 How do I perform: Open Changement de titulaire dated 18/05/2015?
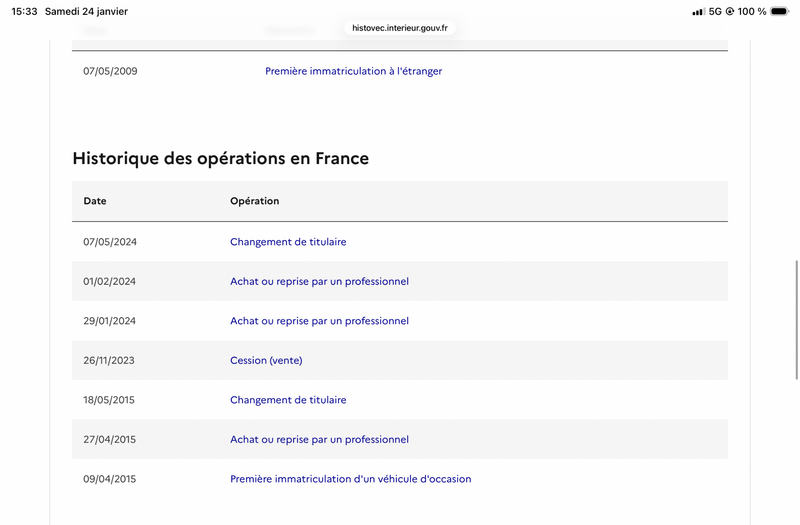point(288,400)
